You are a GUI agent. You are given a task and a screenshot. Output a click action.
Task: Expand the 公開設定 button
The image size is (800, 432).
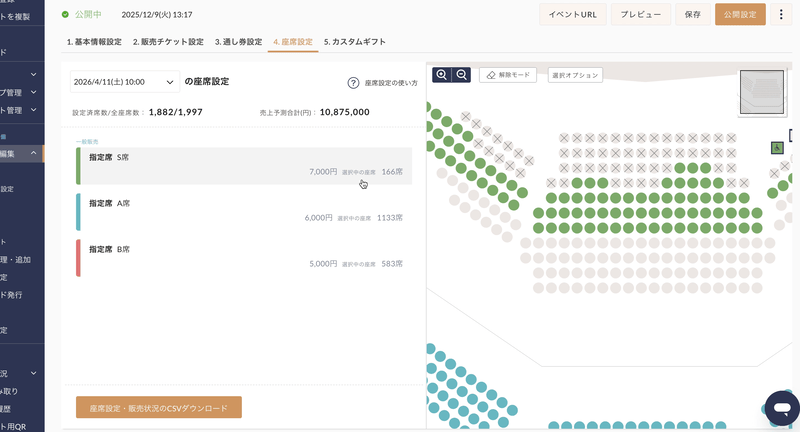coord(741,14)
